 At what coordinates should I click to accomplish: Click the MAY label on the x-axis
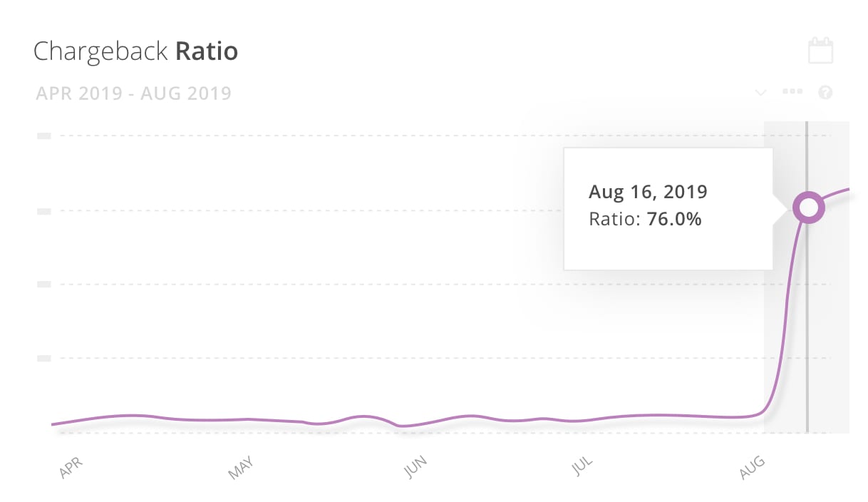[x=242, y=466]
